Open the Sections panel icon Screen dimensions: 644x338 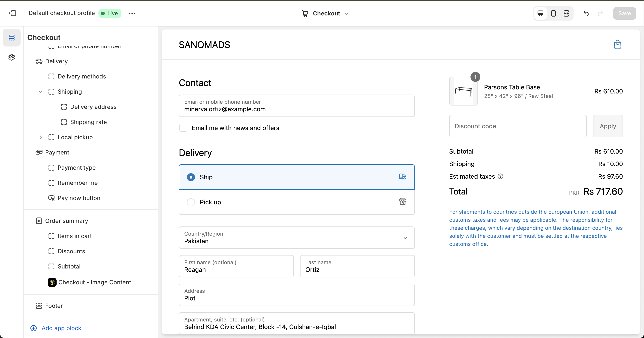coord(11,38)
